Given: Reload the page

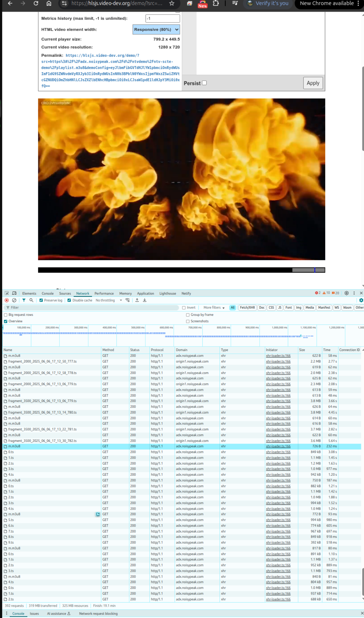Looking at the screenshot, I should pos(36,3).
